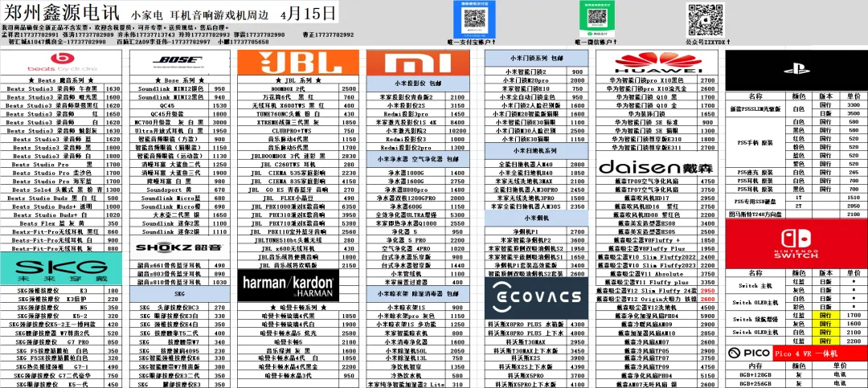
Task: Click the 8GB+128GB memory cell
Action: point(755,374)
